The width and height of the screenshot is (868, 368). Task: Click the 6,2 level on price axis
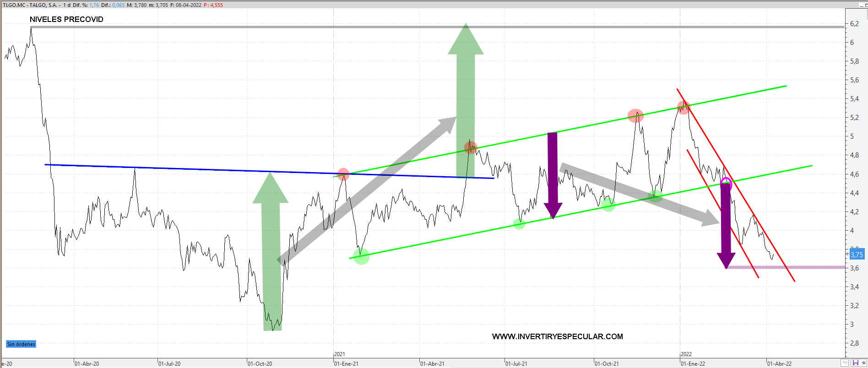(854, 24)
